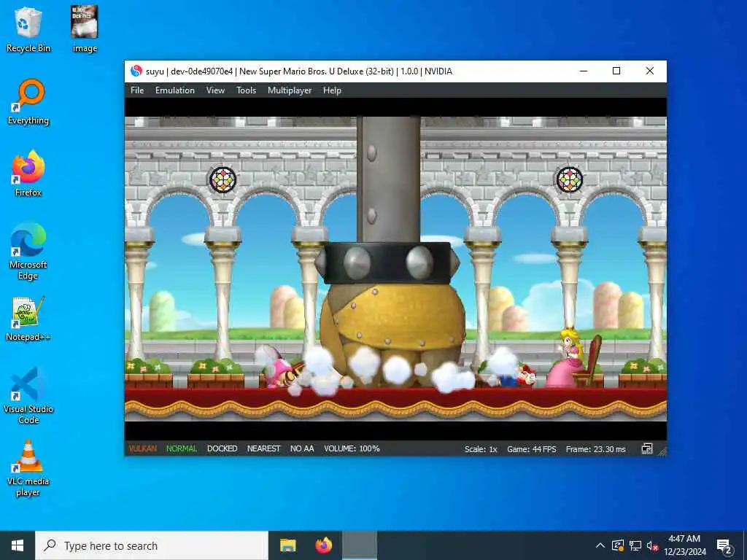The image size is (747, 560).
Task: Open the File menu in suyu
Action: tap(137, 90)
